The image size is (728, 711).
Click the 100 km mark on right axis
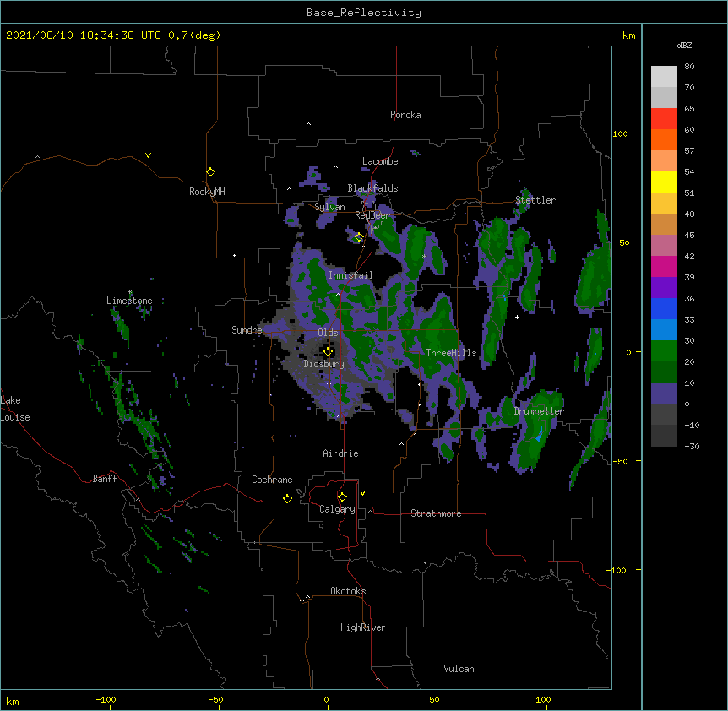(620, 133)
